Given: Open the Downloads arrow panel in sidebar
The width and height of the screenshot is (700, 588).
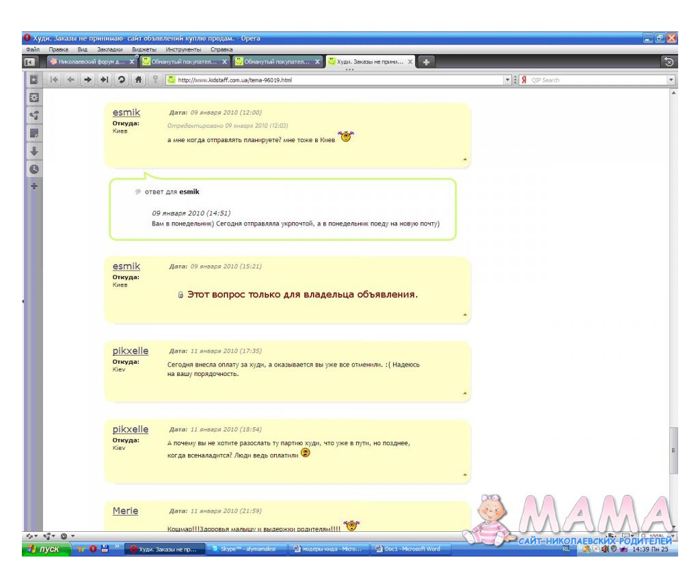Looking at the screenshot, I should tap(33, 151).
